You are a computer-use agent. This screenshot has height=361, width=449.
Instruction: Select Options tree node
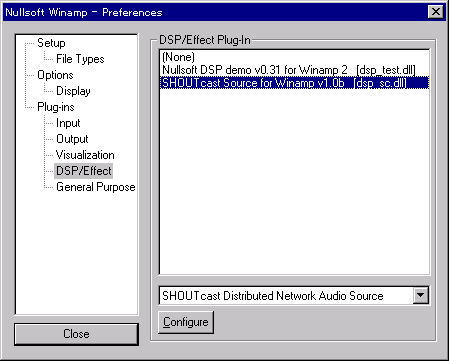55,75
